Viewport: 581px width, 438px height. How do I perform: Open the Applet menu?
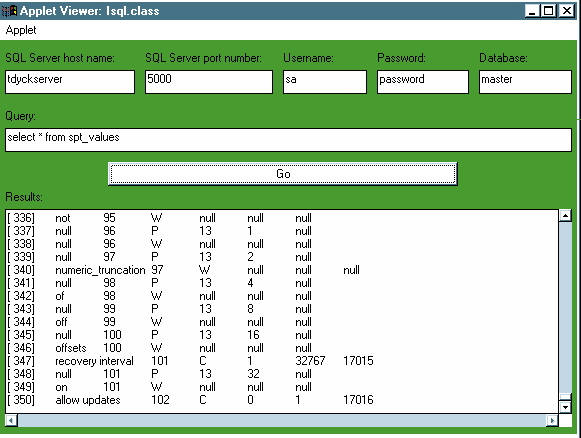tap(21, 30)
